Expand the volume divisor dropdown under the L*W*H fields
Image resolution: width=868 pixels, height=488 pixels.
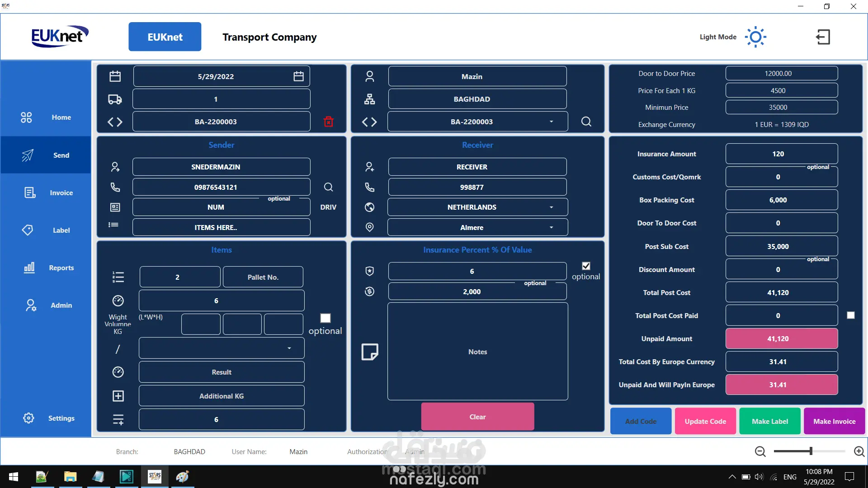pos(289,348)
